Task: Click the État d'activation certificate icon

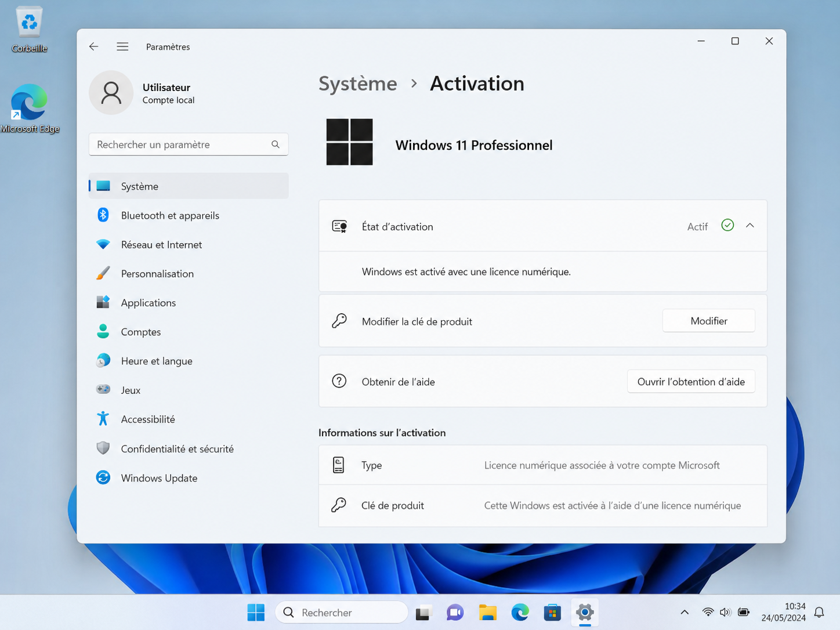Action: (x=339, y=226)
